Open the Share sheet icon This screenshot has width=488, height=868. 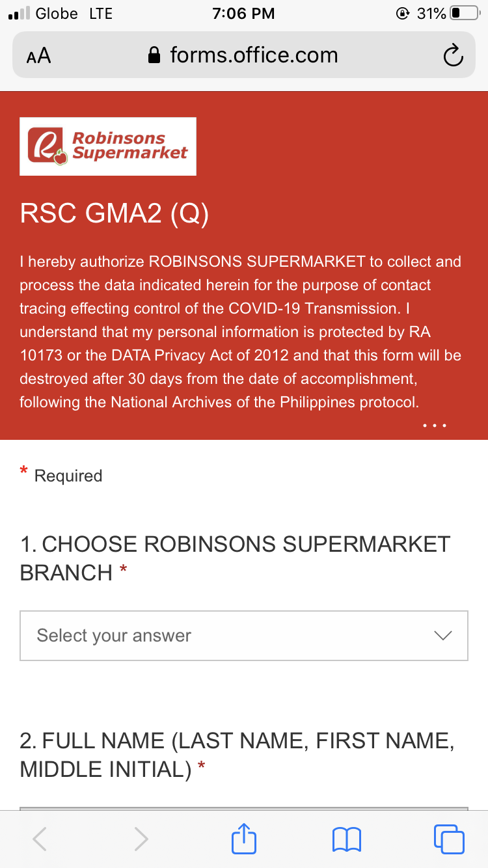[244, 837]
